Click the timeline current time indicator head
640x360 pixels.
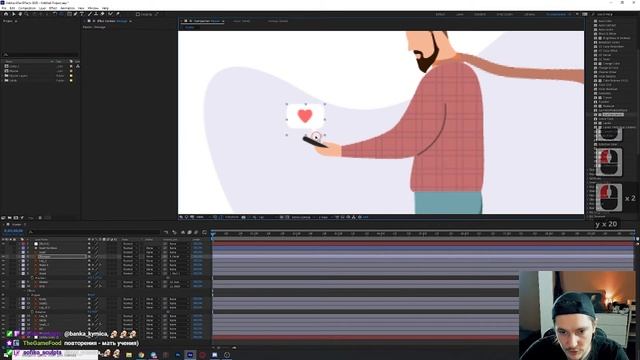(x=213, y=235)
